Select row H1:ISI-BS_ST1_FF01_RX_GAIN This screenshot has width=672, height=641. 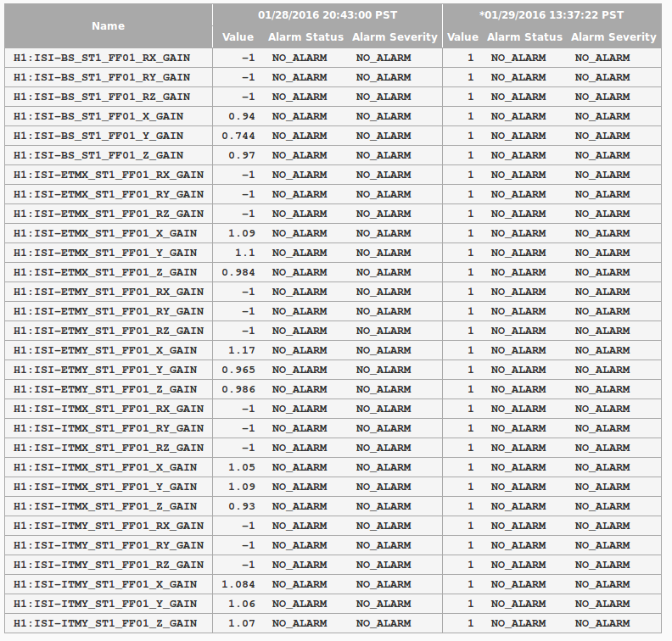pyautogui.click(x=333, y=58)
